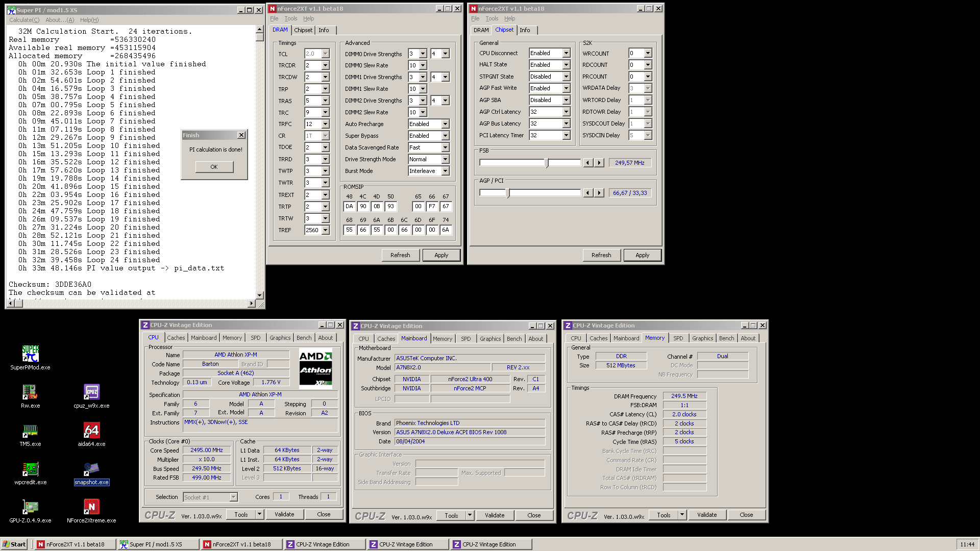Click OK in the Finish dialog

[x=214, y=167]
